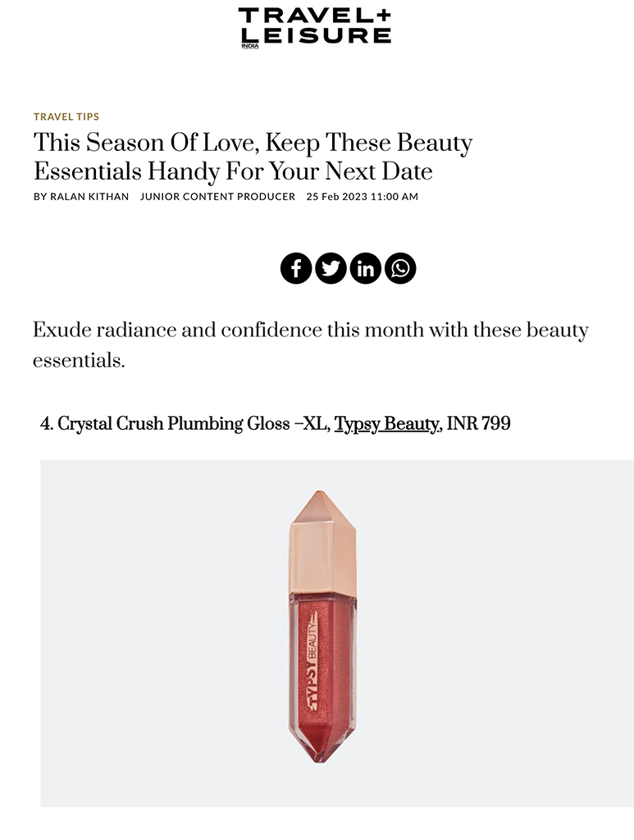Open the Travel Tips category
634x840 pixels.
(66, 116)
